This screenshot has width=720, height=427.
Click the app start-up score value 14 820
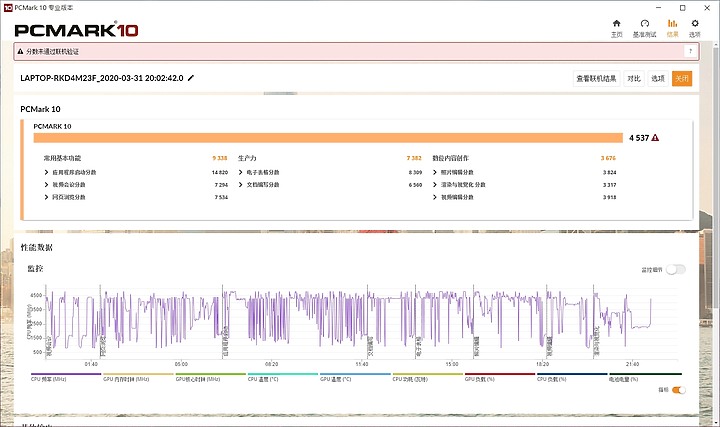pos(219,172)
